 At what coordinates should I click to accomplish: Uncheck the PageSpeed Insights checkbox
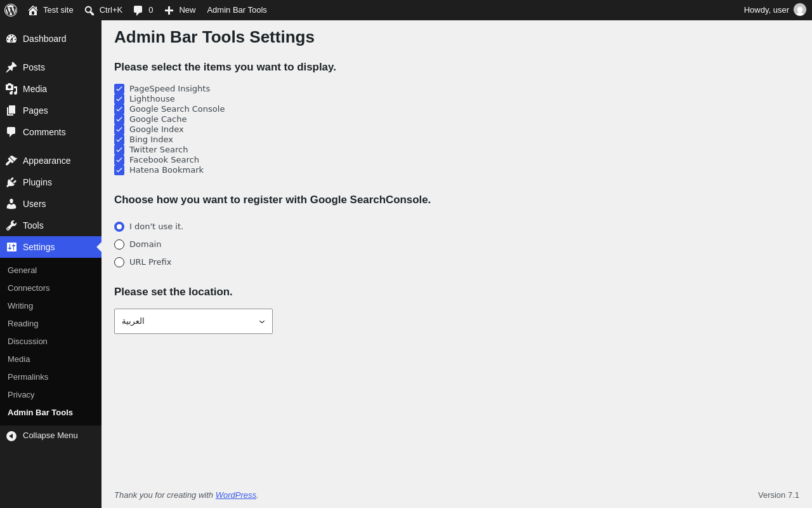[x=119, y=89]
